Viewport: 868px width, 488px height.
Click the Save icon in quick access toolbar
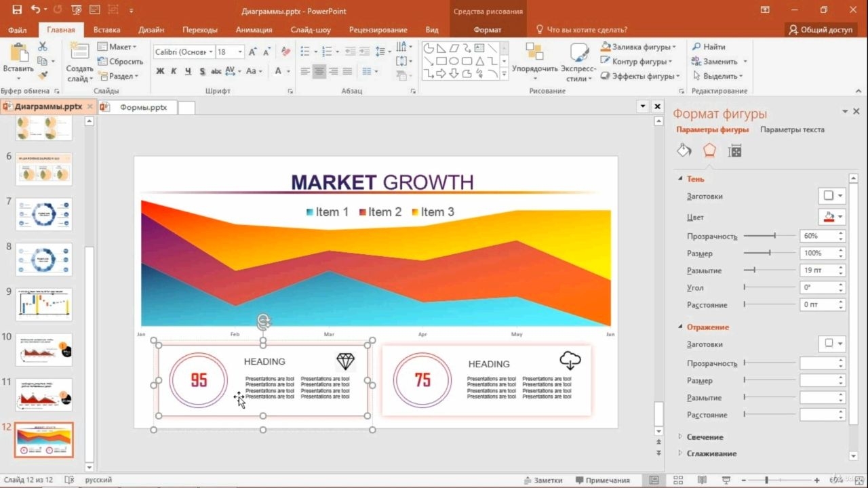[x=17, y=10]
